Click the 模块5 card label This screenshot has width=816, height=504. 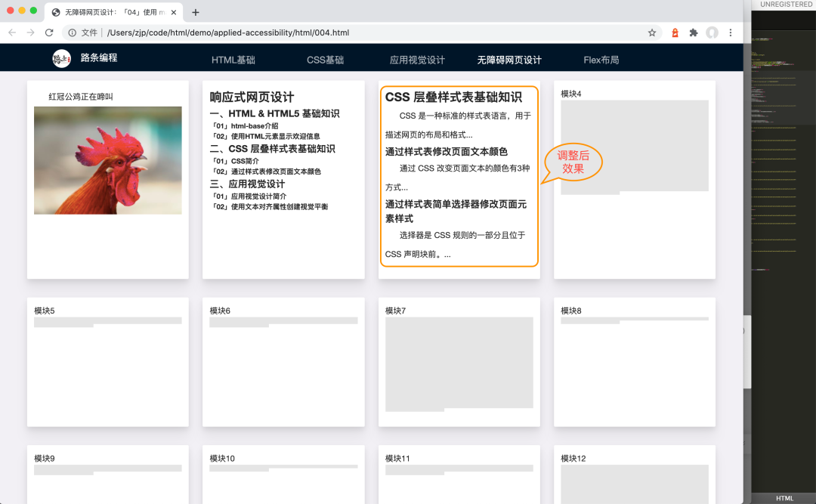45,311
